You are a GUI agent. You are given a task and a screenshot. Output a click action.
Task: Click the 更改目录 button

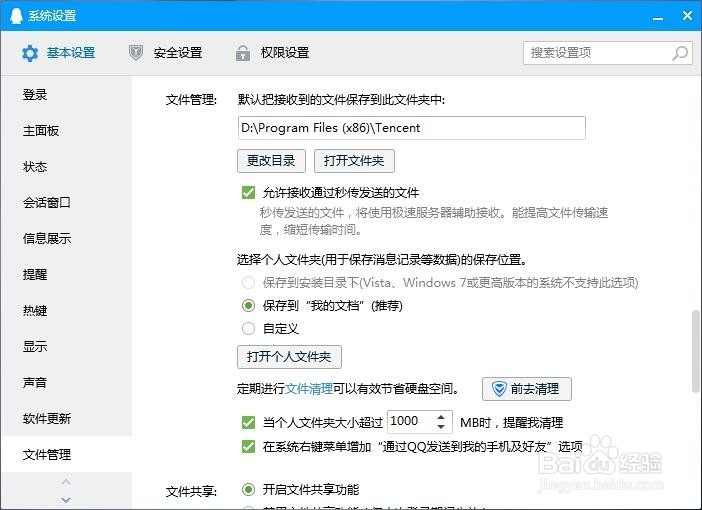pyautogui.click(x=271, y=161)
